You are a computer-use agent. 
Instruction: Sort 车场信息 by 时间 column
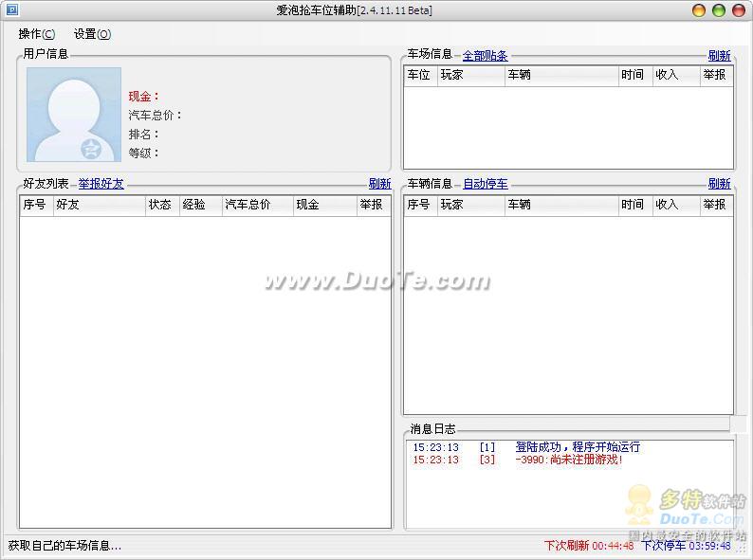(x=635, y=76)
